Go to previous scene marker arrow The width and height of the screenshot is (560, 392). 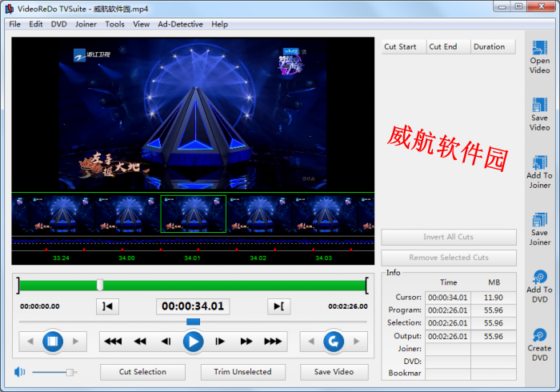point(30,342)
